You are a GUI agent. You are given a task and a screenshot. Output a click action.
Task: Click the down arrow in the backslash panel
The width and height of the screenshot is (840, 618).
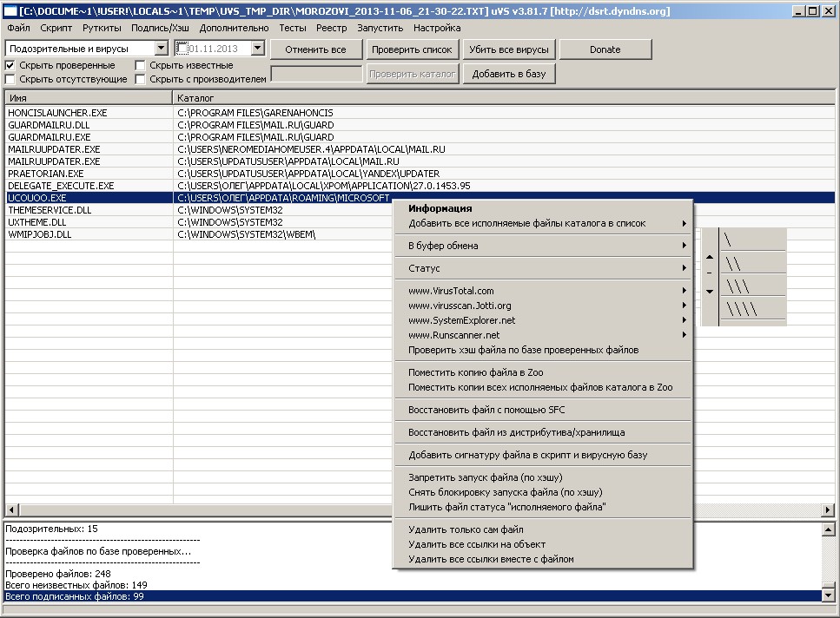710,292
